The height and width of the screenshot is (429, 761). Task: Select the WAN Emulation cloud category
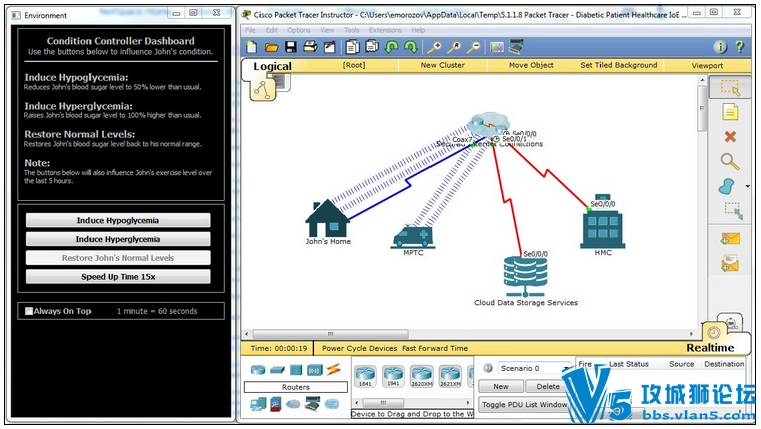[x=293, y=404]
